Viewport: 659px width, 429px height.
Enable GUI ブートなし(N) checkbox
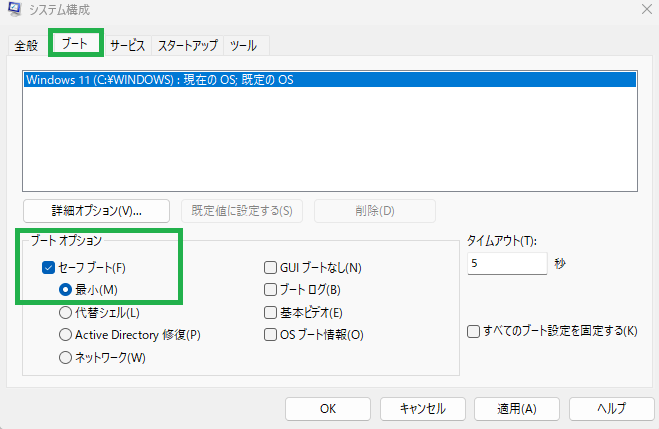[x=270, y=268]
